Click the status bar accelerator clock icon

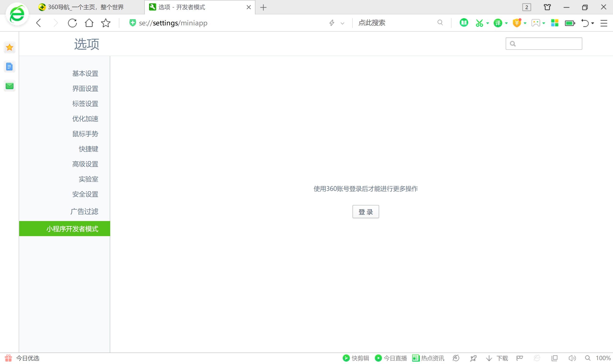coord(456,358)
